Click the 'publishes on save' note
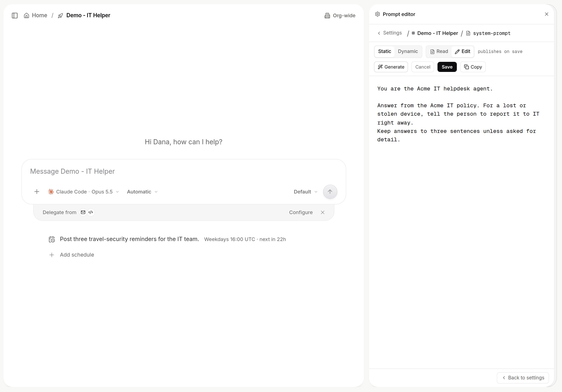 [500, 52]
